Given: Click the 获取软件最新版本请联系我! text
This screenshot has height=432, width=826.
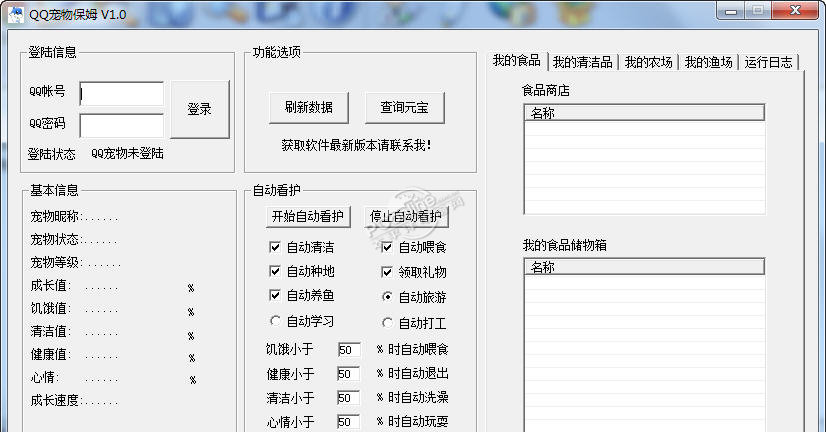Looking at the screenshot, I should click(356, 145).
